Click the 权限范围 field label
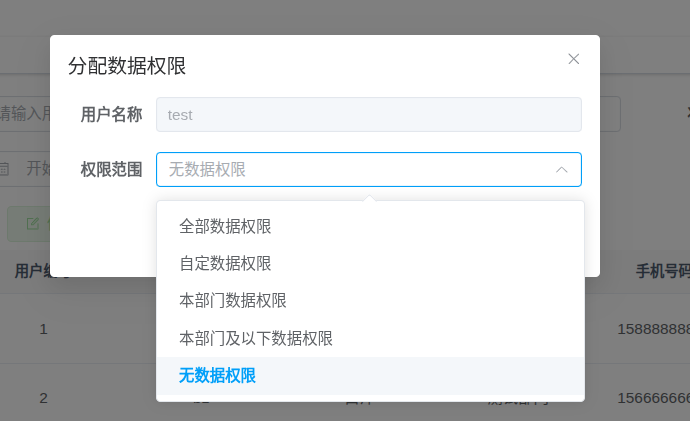Image resolution: width=690 pixels, height=421 pixels. pyautogui.click(x=111, y=169)
